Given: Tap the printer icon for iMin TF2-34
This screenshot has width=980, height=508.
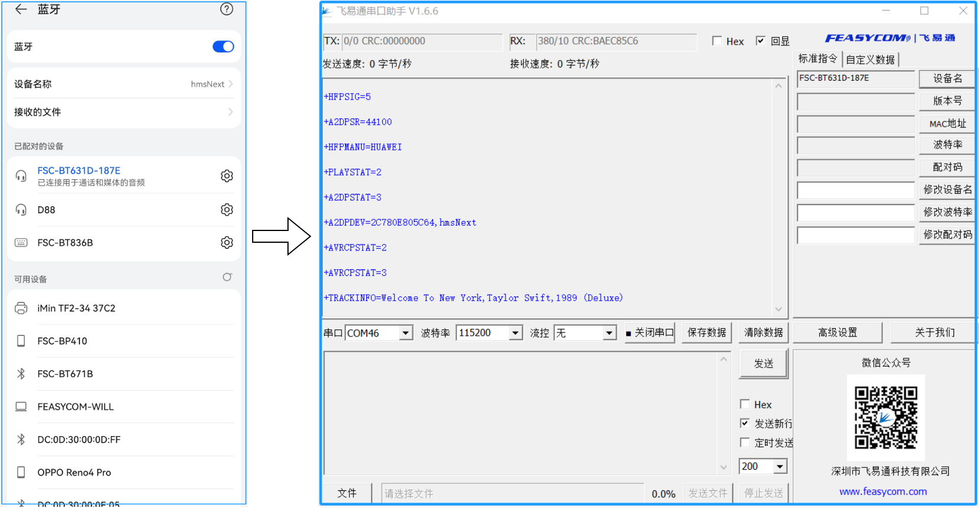Looking at the screenshot, I should pyautogui.click(x=21, y=308).
